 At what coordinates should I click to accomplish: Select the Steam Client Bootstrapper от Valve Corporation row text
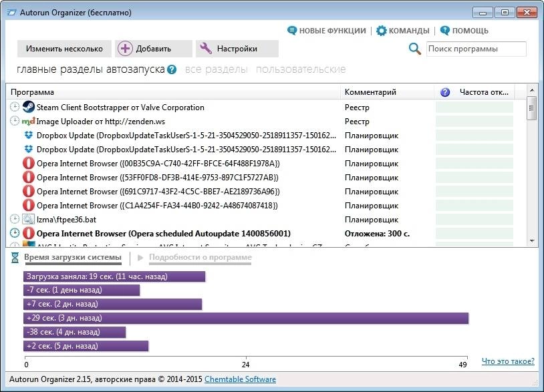coord(120,107)
